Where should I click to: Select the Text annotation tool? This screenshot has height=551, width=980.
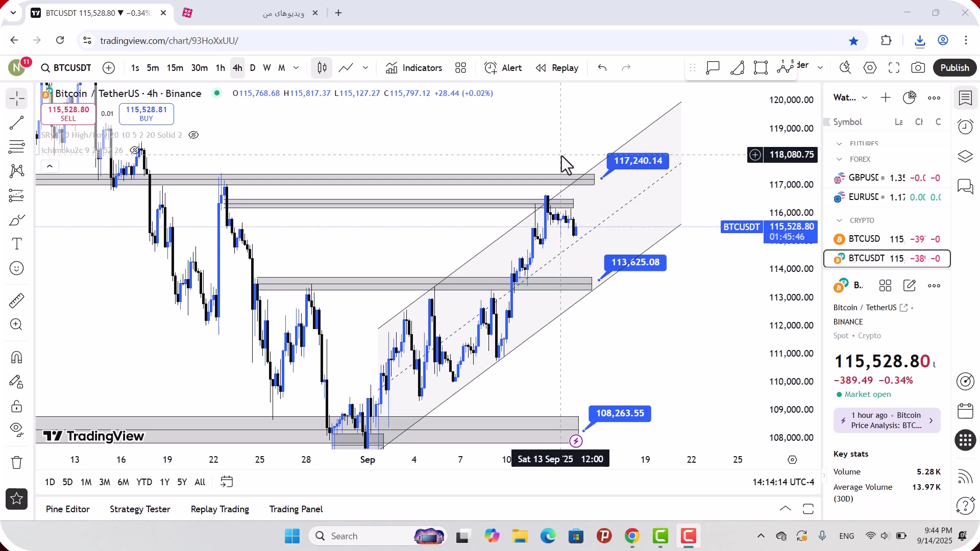[17, 244]
